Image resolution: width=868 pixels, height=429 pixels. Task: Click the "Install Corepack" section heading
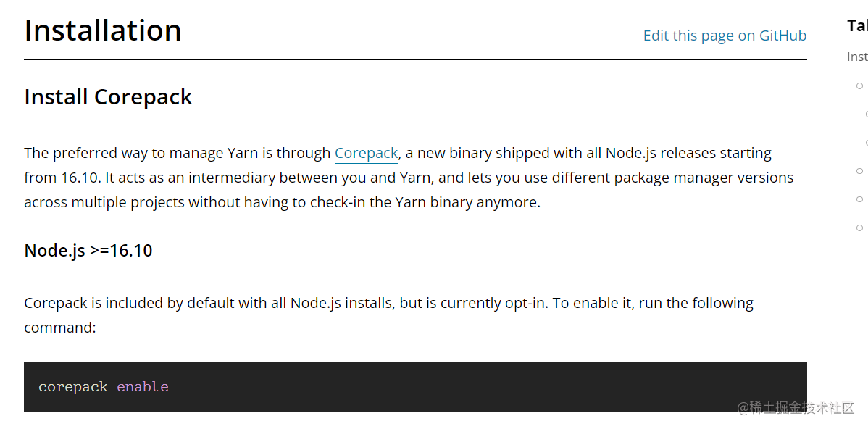[108, 96]
